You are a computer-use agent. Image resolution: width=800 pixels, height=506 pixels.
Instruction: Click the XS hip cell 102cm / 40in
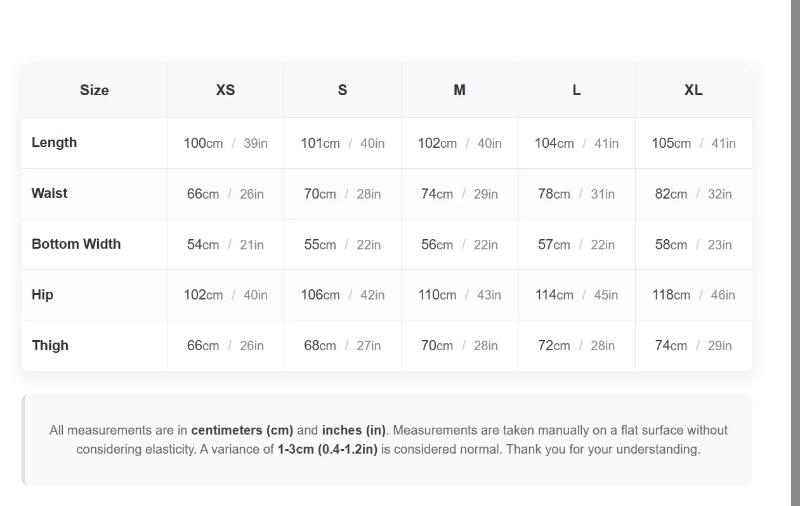(x=225, y=295)
